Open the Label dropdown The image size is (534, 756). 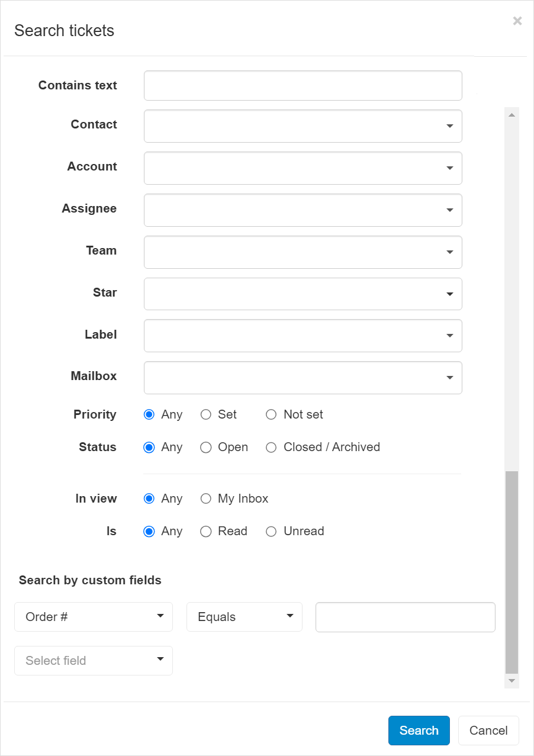coord(303,336)
